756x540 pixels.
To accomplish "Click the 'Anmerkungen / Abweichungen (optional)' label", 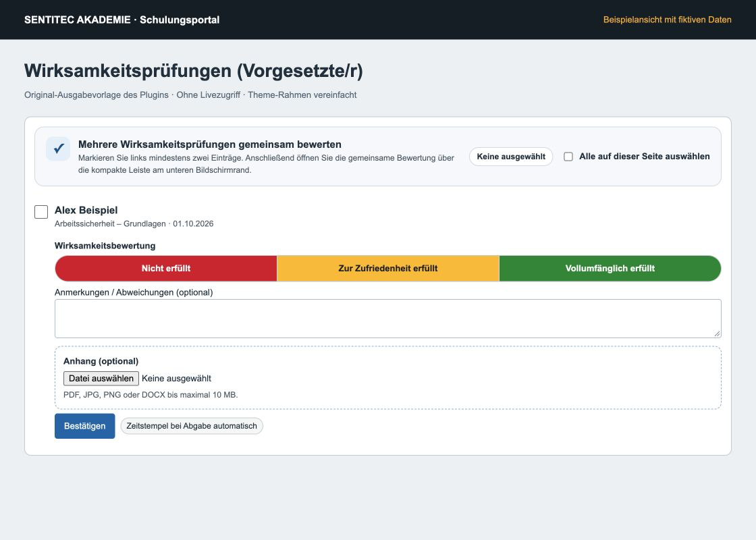I will [134, 292].
